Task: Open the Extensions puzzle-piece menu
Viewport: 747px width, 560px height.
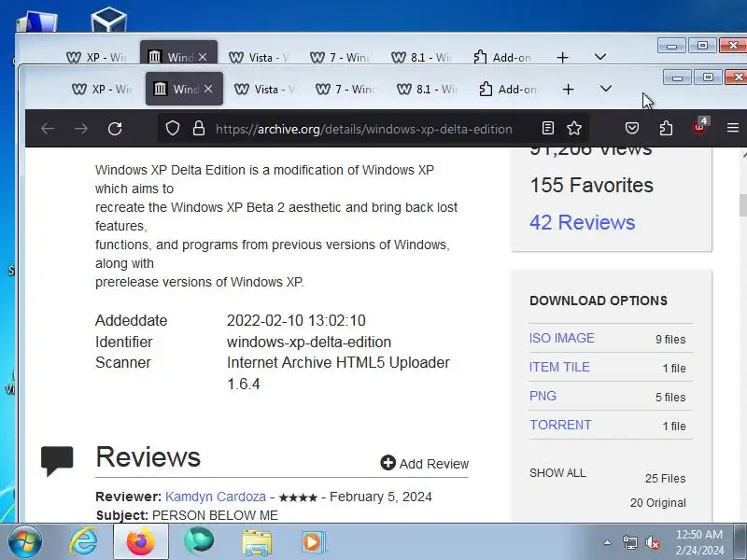Action: click(x=666, y=128)
